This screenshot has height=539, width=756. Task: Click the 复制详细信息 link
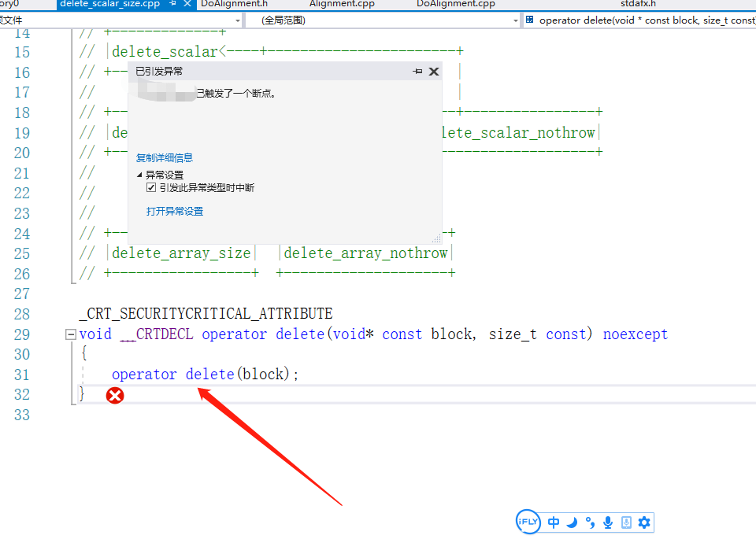click(164, 157)
